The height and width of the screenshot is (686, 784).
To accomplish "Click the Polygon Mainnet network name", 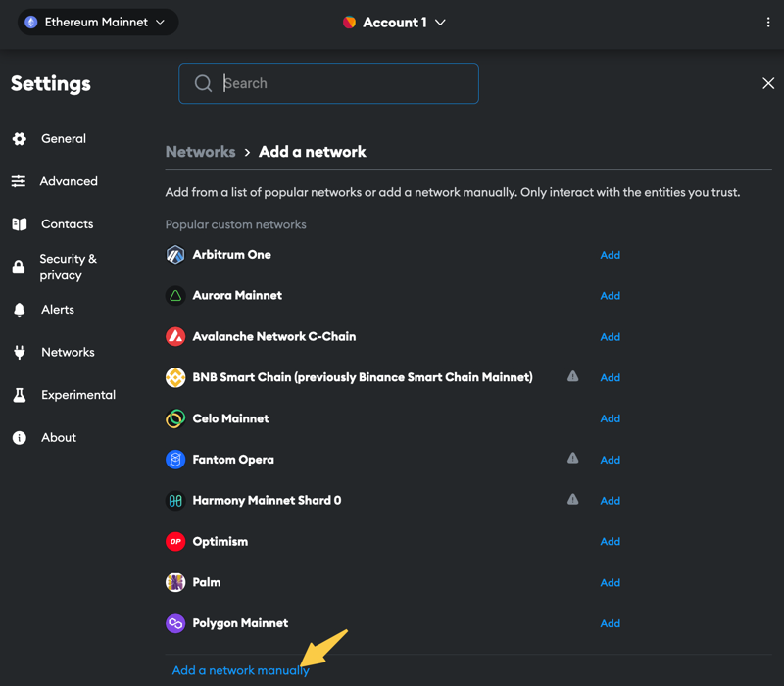I will [240, 623].
